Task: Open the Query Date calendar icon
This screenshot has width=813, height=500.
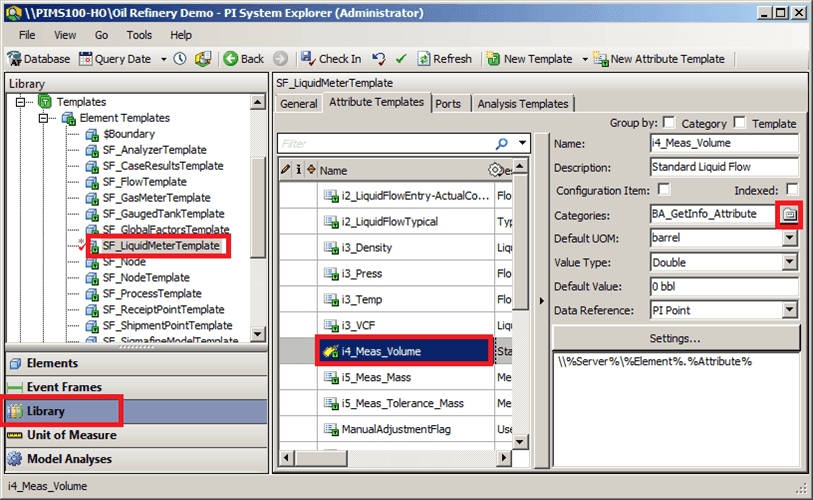Action: [85, 59]
